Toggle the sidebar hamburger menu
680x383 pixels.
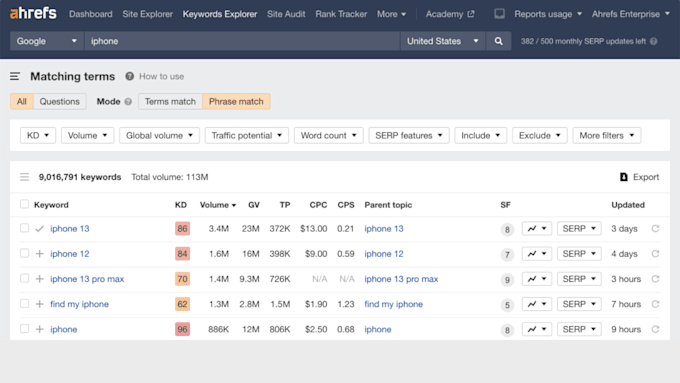click(15, 76)
